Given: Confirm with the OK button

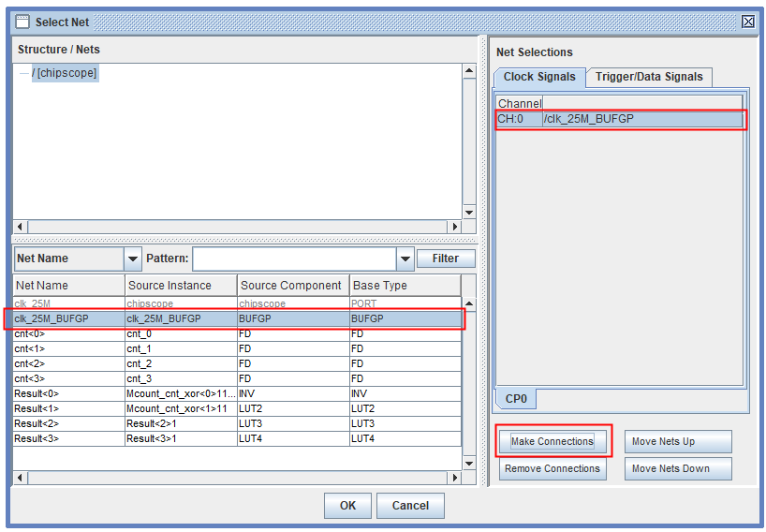Looking at the screenshot, I should [347, 506].
